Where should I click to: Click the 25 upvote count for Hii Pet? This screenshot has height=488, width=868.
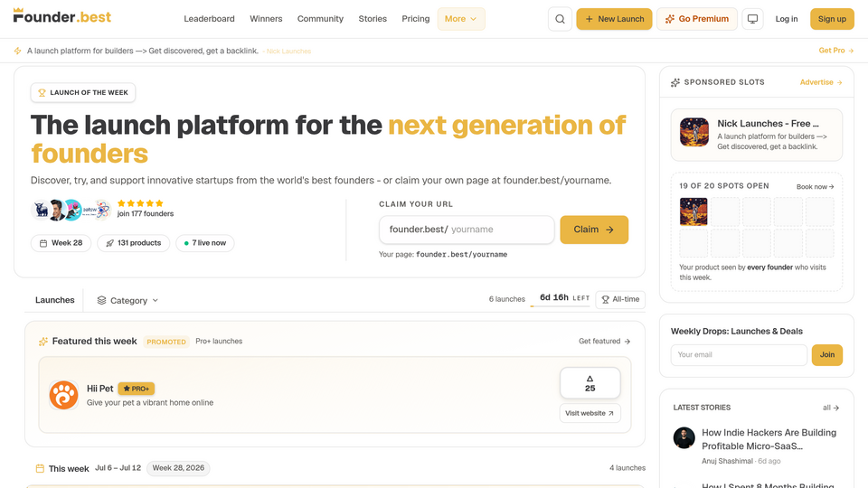coord(590,389)
